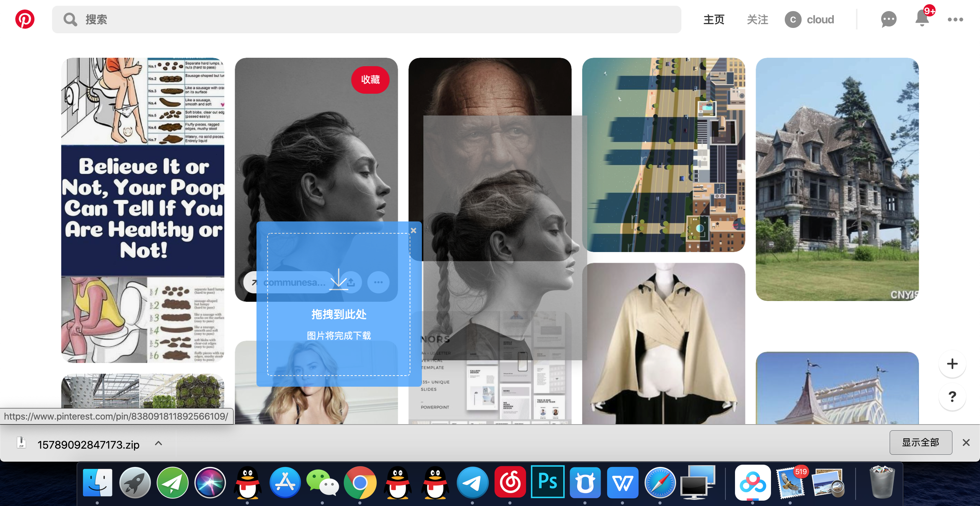Open Photoshop in the dock
Image resolution: width=980 pixels, height=506 pixels.
[547, 482]
